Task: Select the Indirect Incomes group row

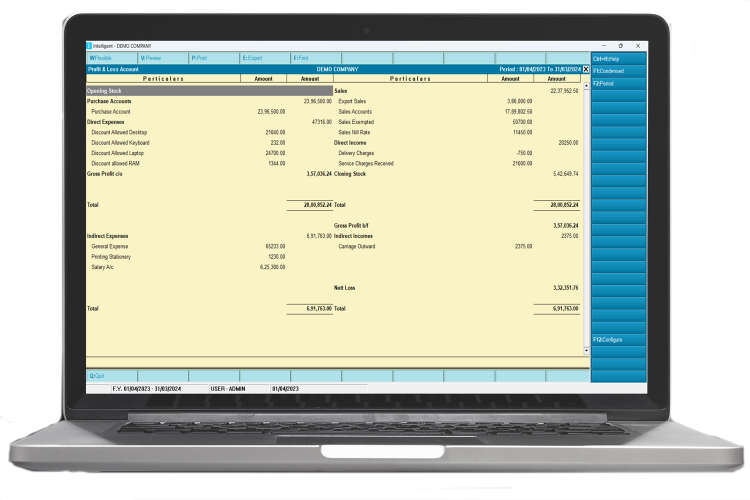Action: [457, 236]
